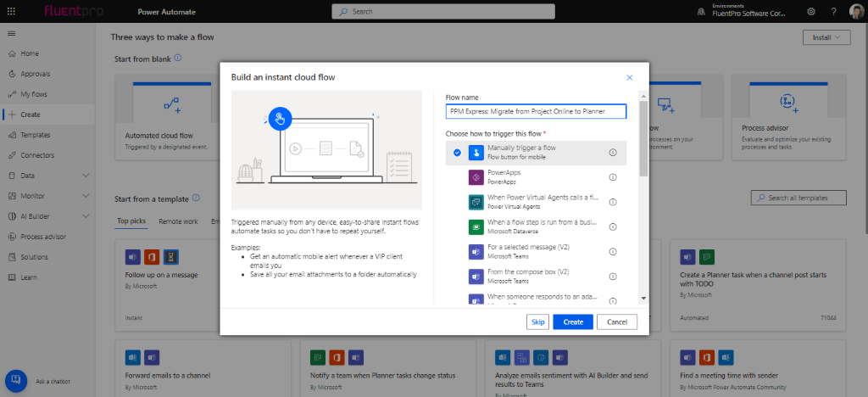Show info for From the compose box trigger
868x397 pixels.
coord(613,277)
